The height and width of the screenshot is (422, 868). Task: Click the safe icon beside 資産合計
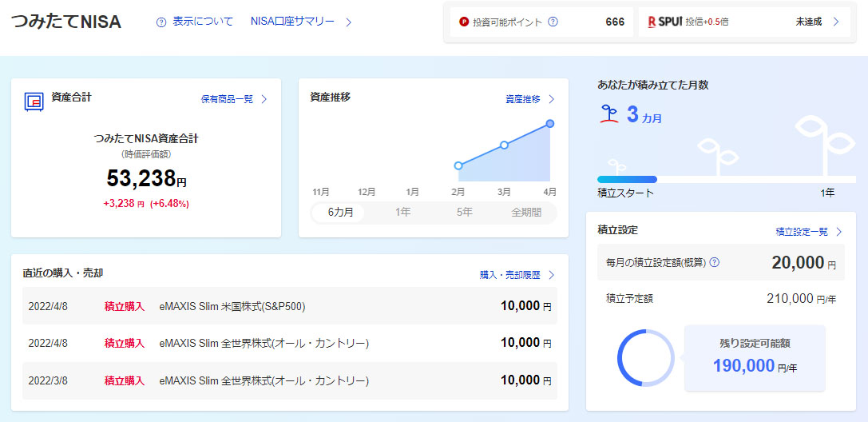(34, 101)
